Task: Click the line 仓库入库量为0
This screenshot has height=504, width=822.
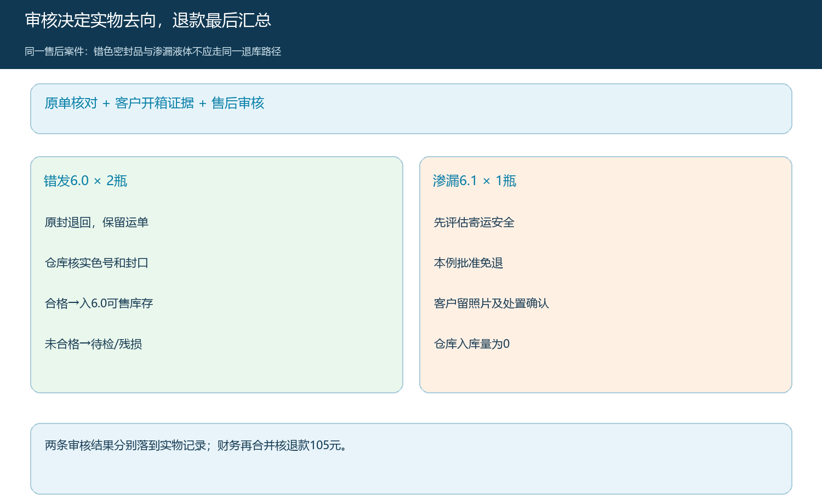Action: coord(472,344)
